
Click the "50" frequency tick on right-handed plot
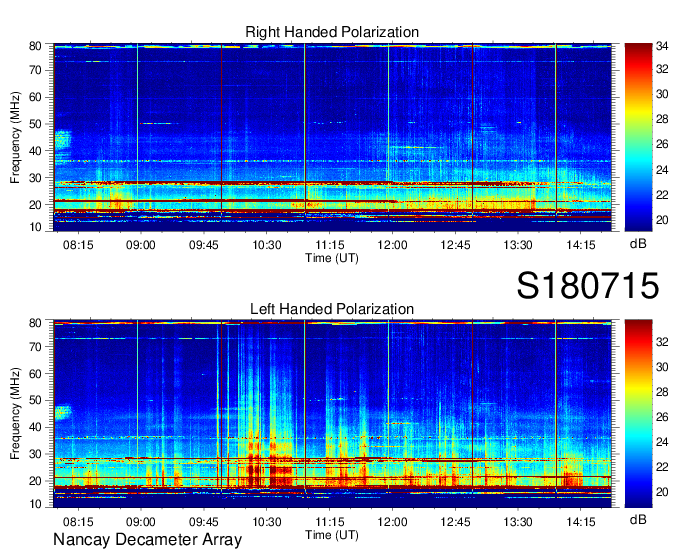(x=35, y=124)
